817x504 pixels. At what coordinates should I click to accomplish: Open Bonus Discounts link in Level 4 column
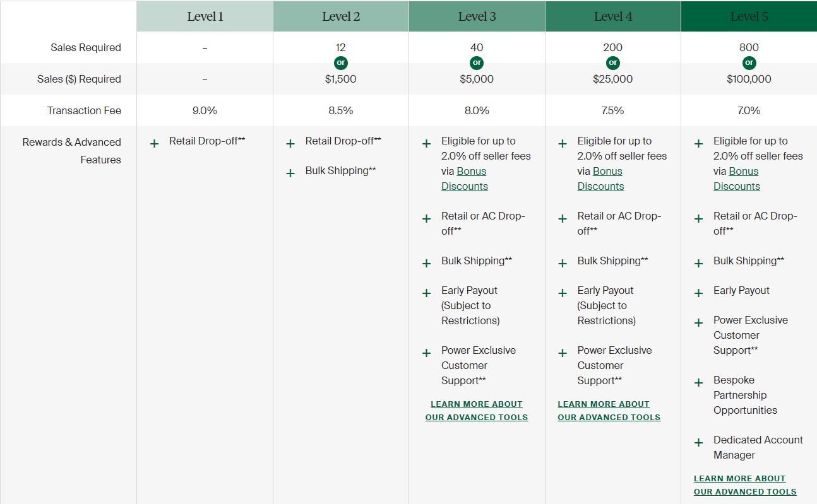tap(600, 179)
